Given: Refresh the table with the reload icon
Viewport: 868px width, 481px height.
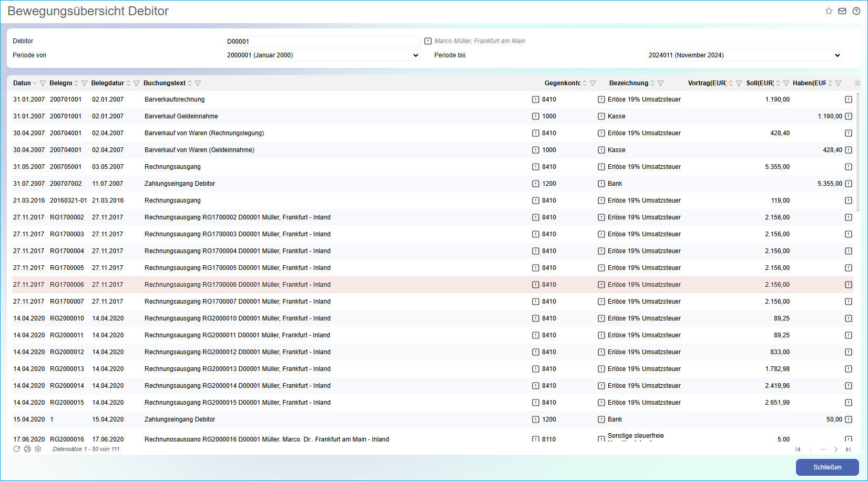Looking at the screenshot, I should (17, 449).
